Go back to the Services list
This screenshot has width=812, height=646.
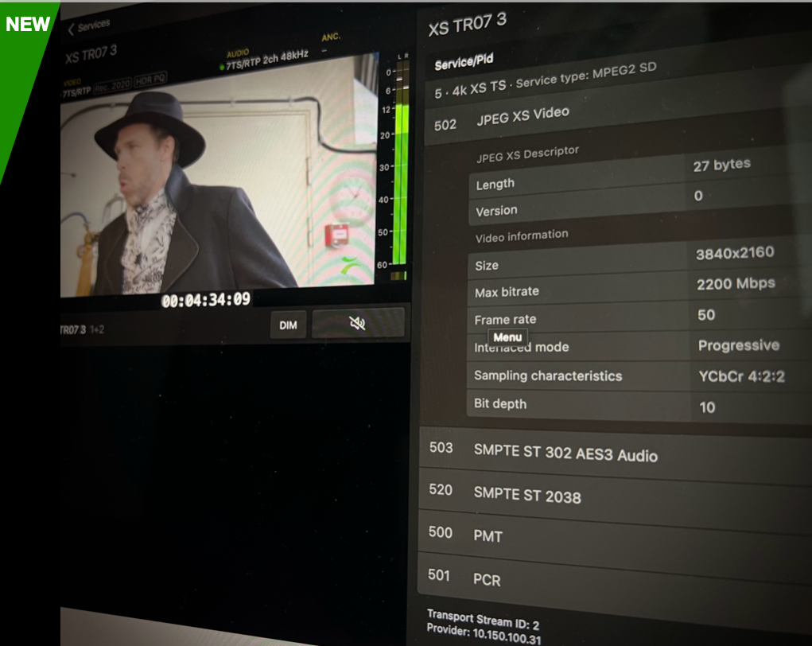[x=88, y=28]
